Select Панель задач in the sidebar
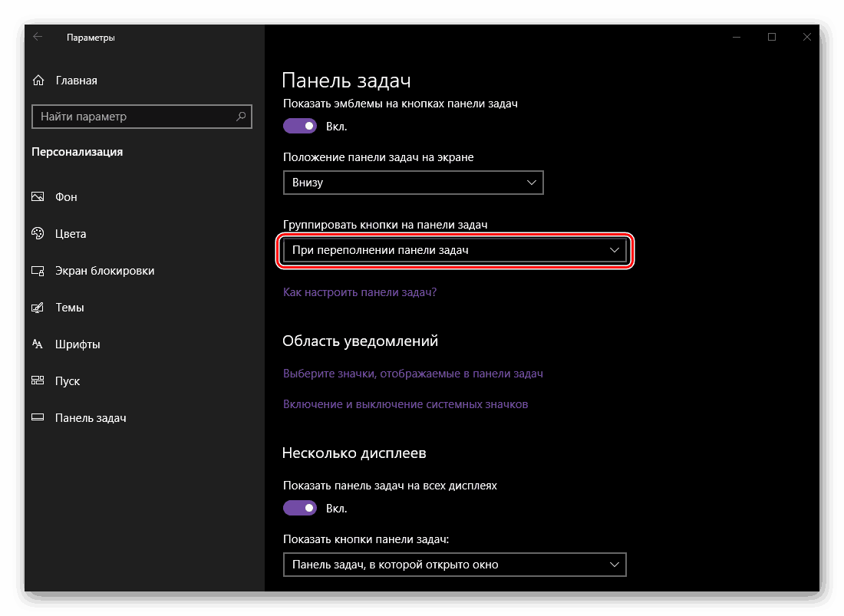 point(91,418)
